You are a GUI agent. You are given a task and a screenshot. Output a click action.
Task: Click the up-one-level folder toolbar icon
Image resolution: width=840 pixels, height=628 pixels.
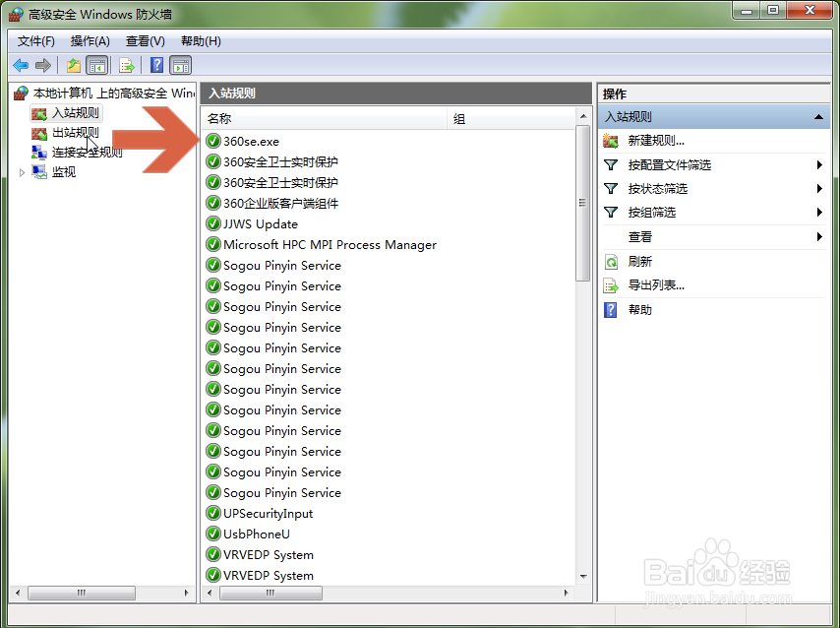point(74,65)
